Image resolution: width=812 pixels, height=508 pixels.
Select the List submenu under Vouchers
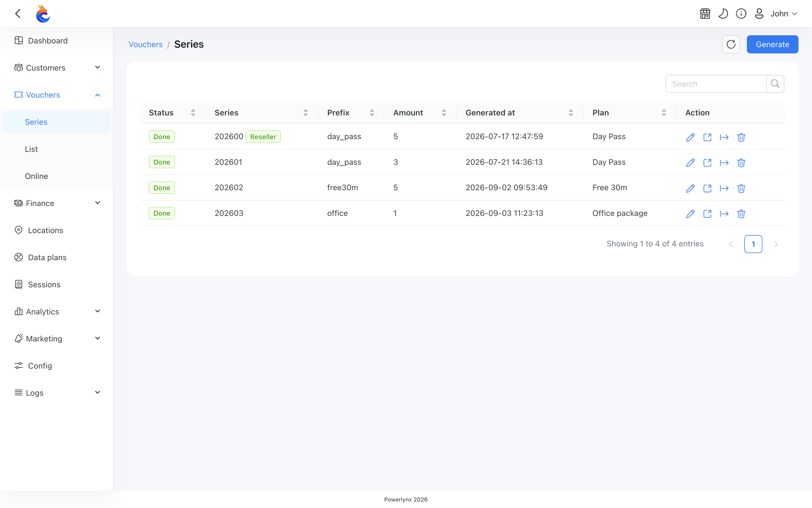click(x=56, y=149)
